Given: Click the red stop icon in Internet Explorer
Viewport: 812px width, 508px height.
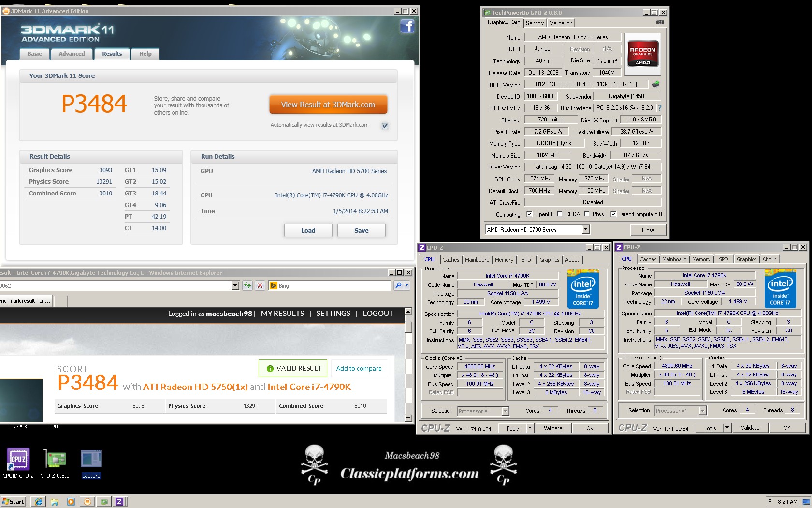Looking at the screenshot, I should [260, 285].
